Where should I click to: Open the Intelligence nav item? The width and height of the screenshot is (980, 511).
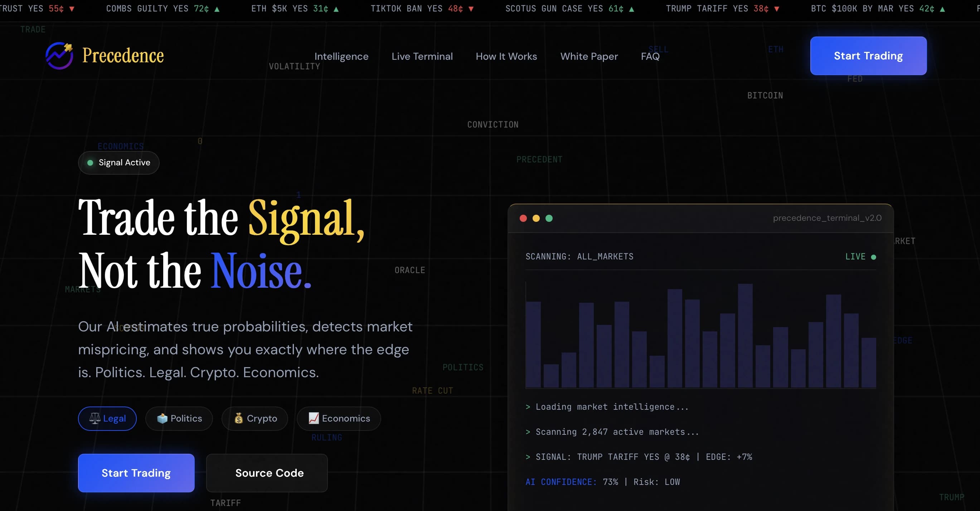click(x=341, y=56)
